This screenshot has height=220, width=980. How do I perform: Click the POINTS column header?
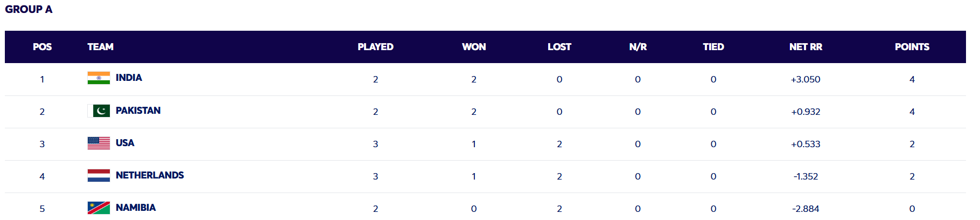point(912,47)
